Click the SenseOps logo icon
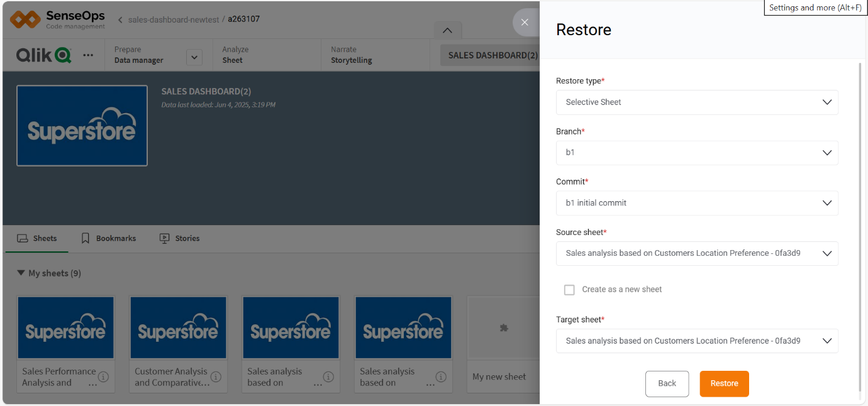The image size is (868, 406). (25, 19)
